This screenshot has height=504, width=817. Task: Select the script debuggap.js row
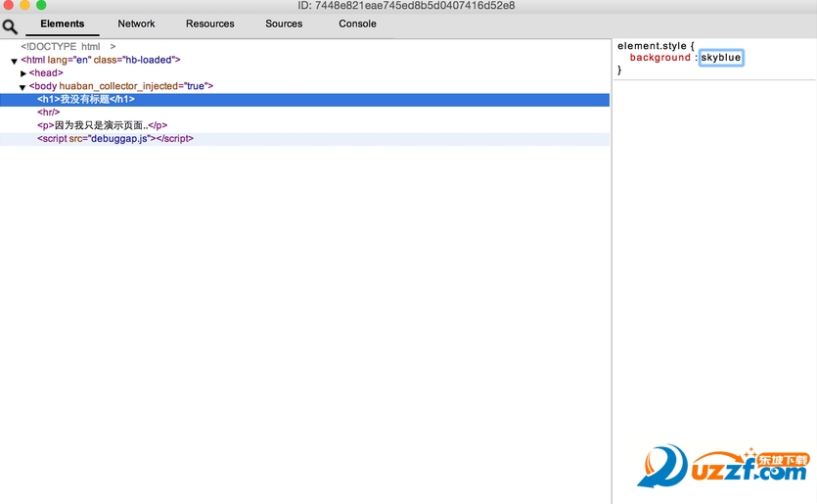click(305, 139)
